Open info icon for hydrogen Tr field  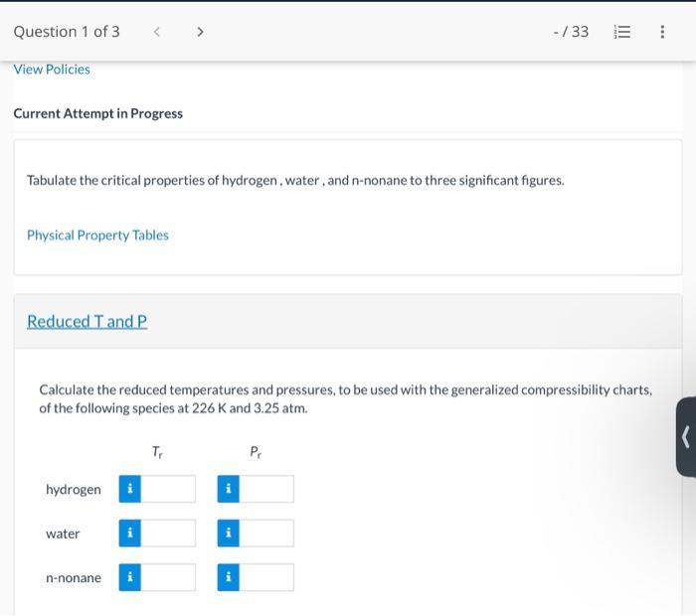click(x=129, y=489)
